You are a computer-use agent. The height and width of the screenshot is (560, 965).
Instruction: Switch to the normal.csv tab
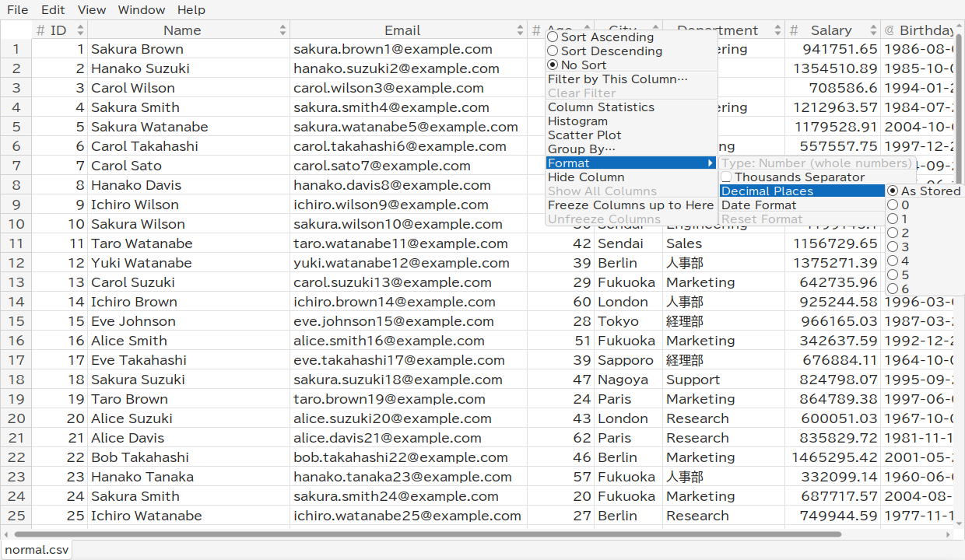coord(37,550)
